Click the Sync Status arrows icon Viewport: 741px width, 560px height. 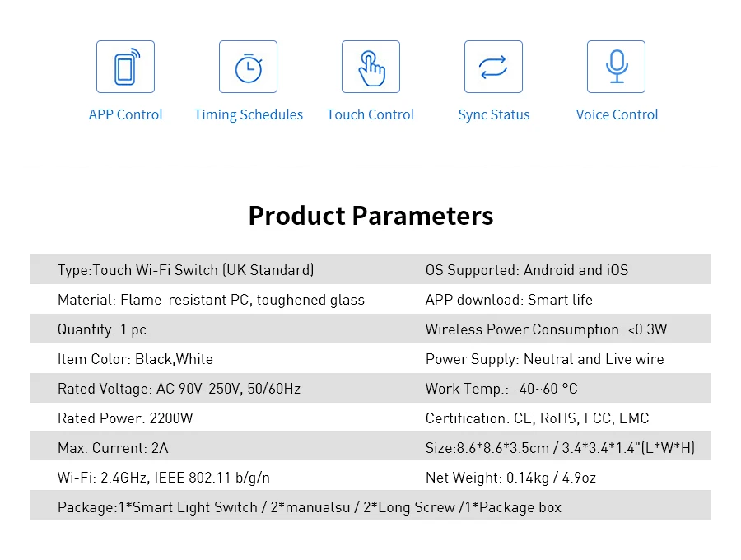[493, 67]
